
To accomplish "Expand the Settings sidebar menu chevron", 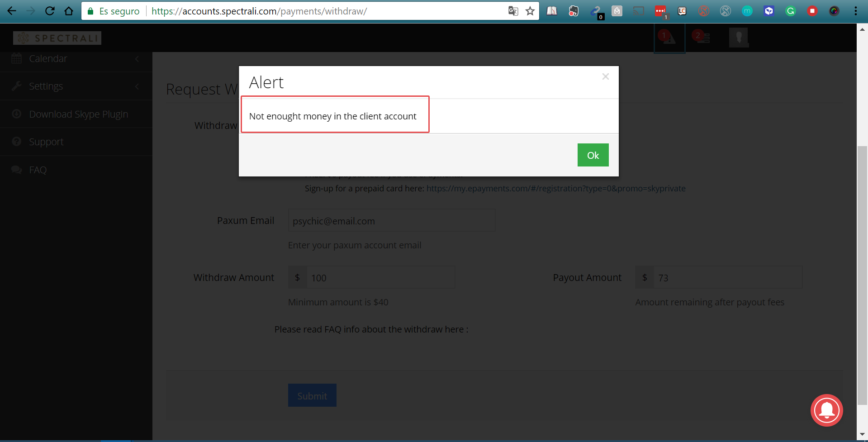I will [x=137, y=86].
